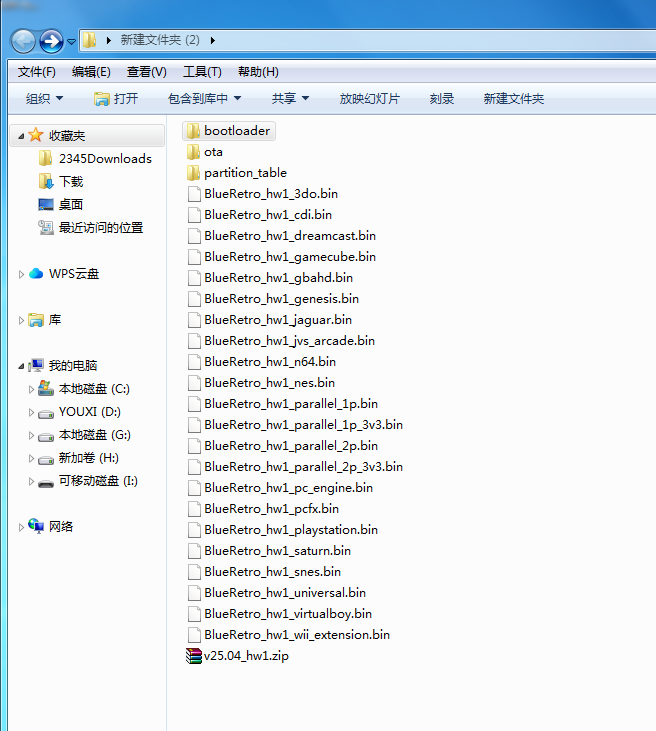Expand 可移动磁盘 (I:) drive node
656x731 pixels.
pos(31,482)
